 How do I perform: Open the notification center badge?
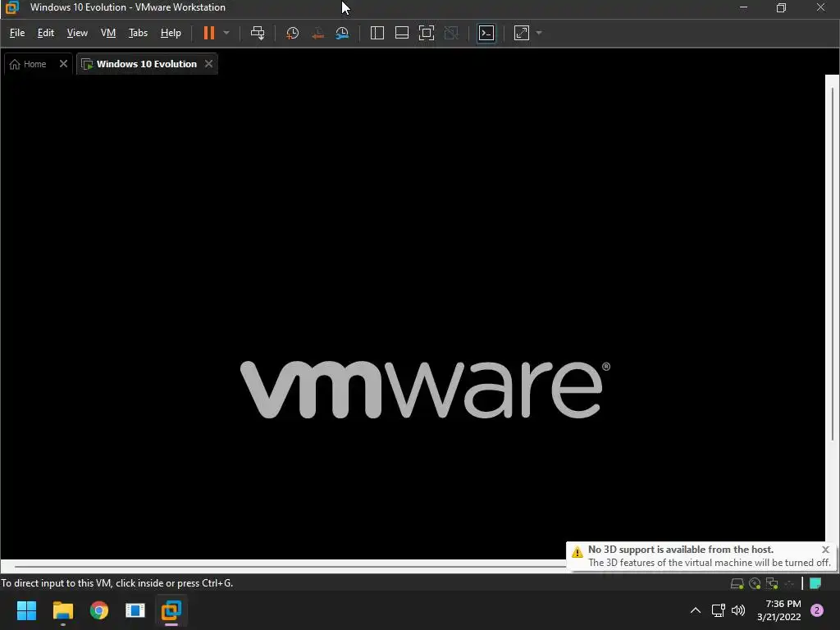(817, 610)
